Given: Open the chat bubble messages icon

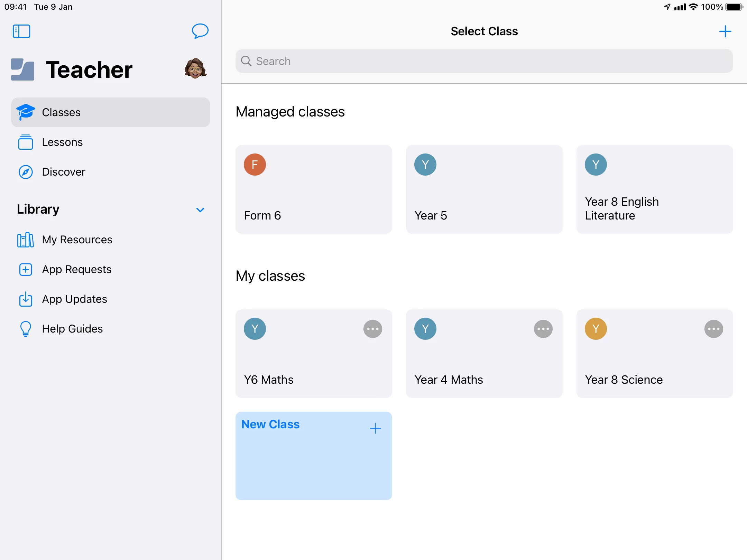Looking at the screenshot, I should coord(200,31).
